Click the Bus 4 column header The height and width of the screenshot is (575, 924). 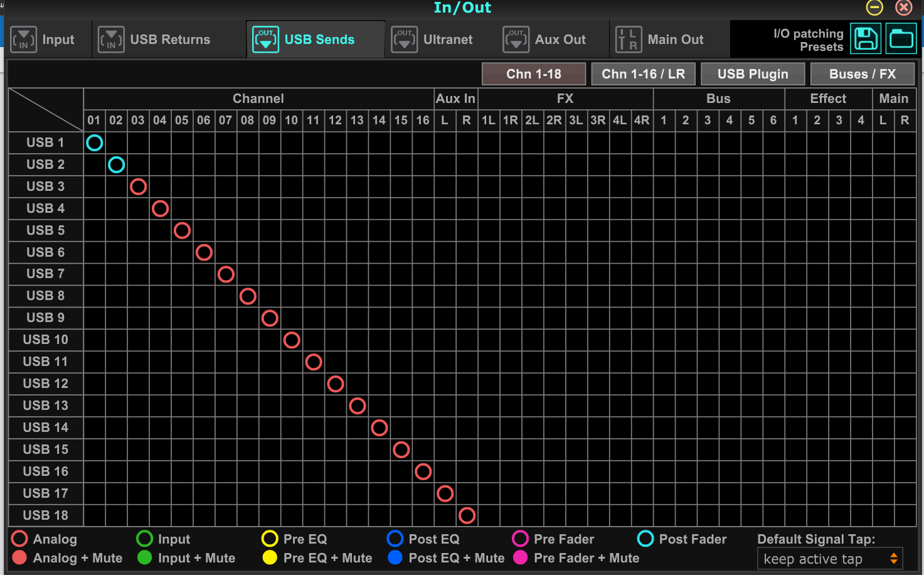(x=730, y=120)
